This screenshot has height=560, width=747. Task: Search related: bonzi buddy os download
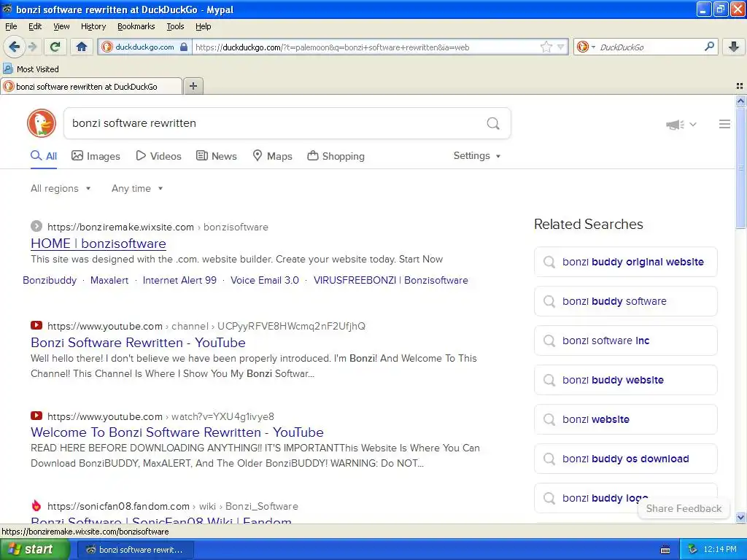pos(625,459)
